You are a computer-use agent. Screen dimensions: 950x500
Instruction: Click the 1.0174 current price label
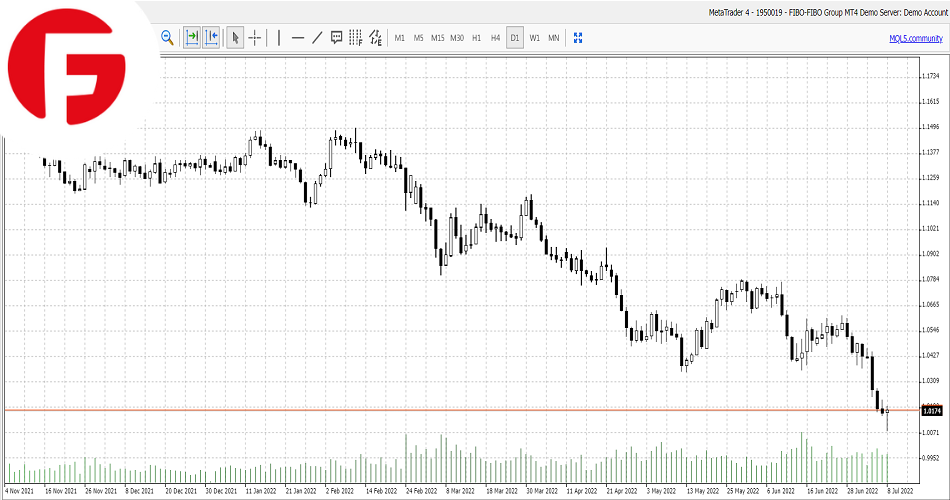pyautogui.click(x=930, y=410)
